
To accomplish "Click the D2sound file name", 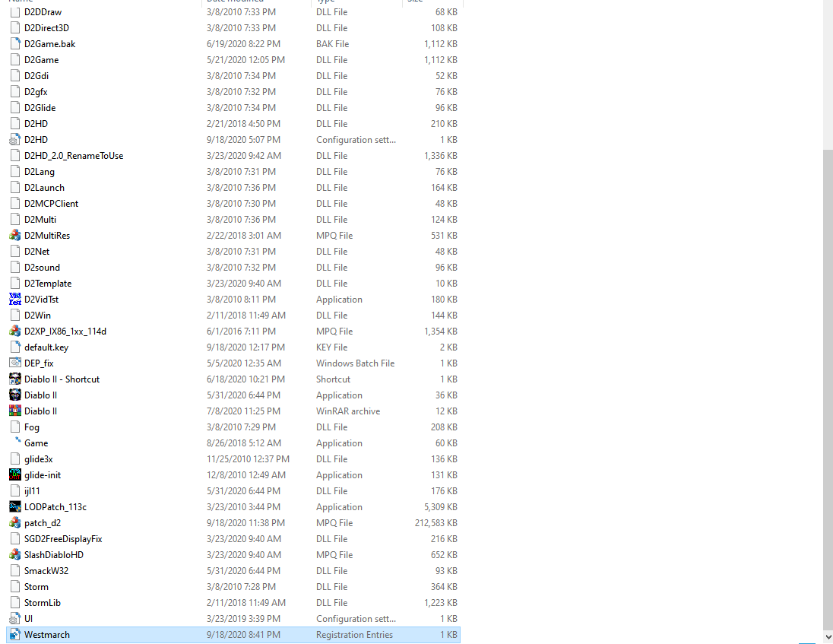I will tap(42, 268).
